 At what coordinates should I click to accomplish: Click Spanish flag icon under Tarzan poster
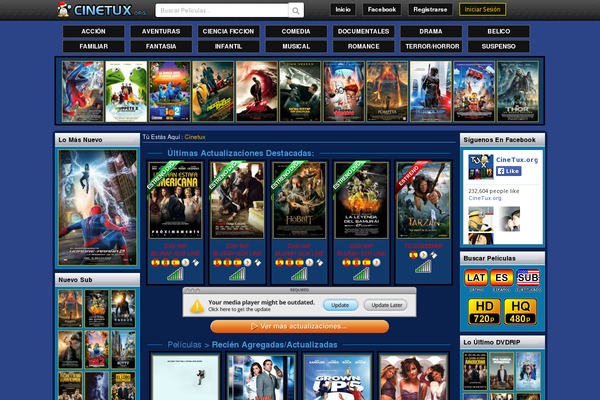[x=413, y=255]
